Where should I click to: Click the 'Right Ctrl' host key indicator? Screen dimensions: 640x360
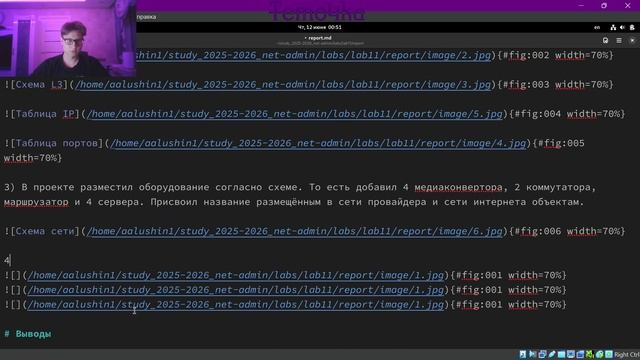coord(627,354)
